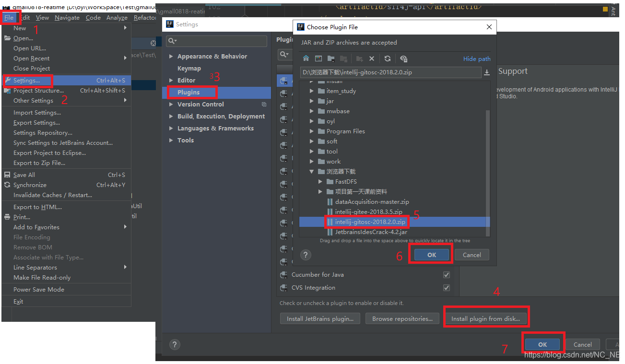This screenshot has width=625, height=364.
Task: Go to Home Directory in plugin file chooser
Action: point(306,59)
